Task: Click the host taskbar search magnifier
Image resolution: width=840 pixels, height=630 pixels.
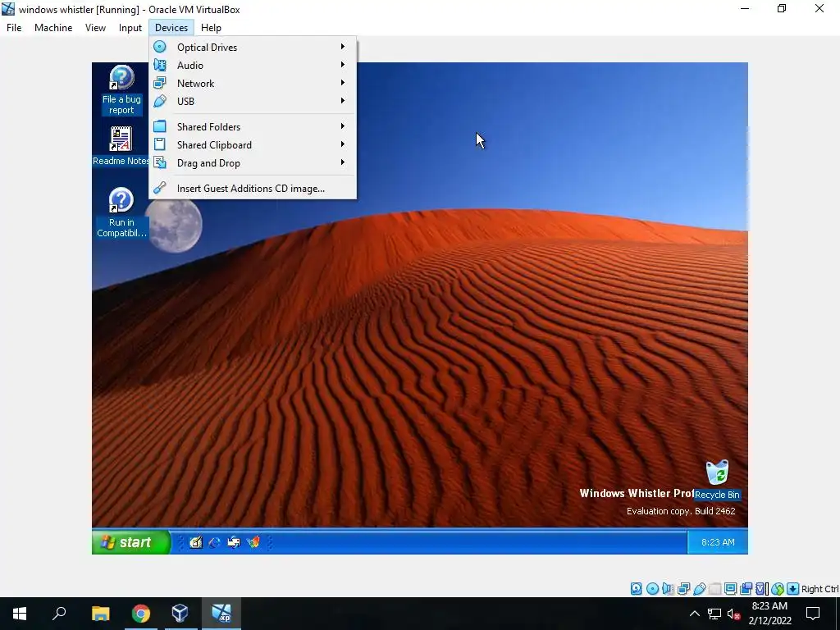Action: coord(59,614)
